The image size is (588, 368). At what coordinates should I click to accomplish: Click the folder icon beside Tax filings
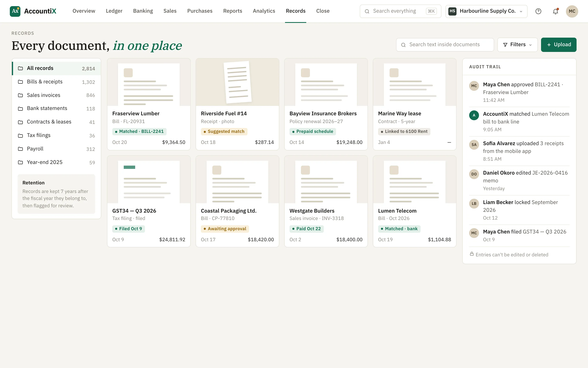point(20,136)
